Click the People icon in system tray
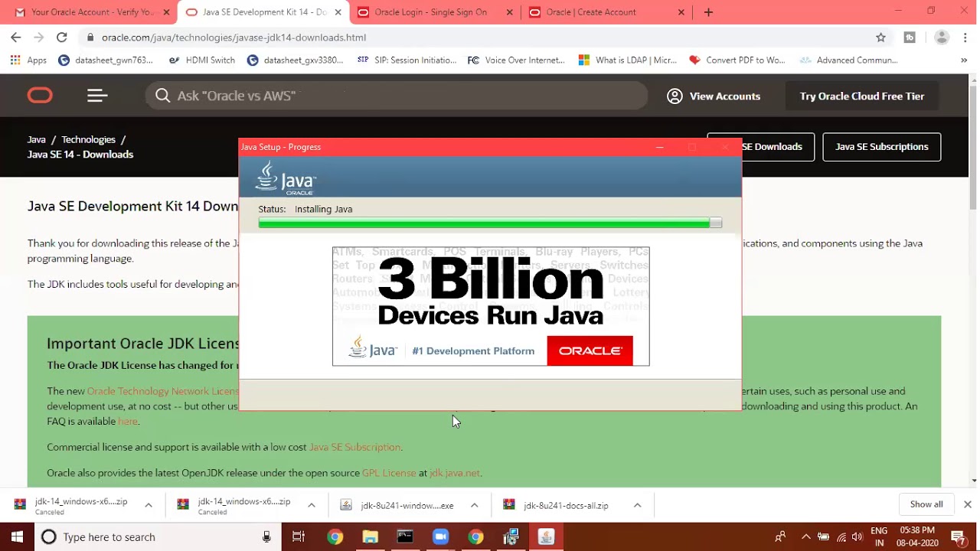Screen dimensions: 980x551 tap(780, 536)
